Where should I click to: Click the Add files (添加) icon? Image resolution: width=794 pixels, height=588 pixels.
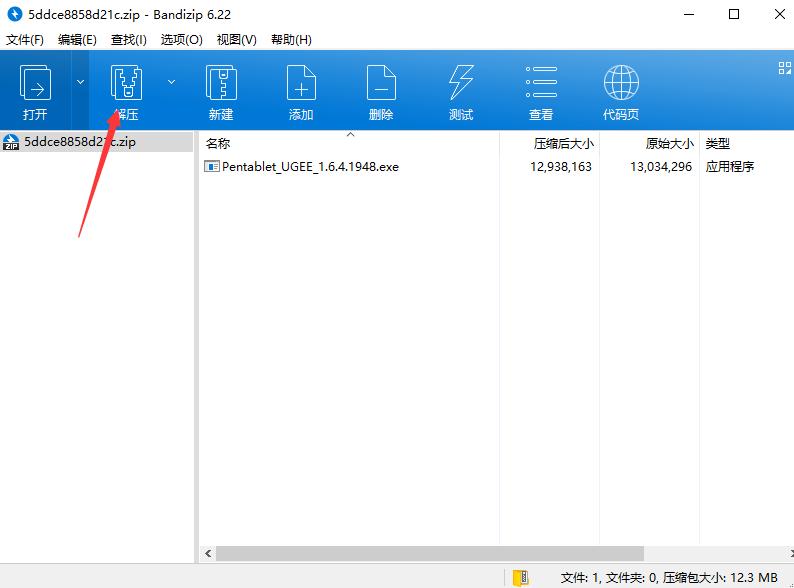301,83
